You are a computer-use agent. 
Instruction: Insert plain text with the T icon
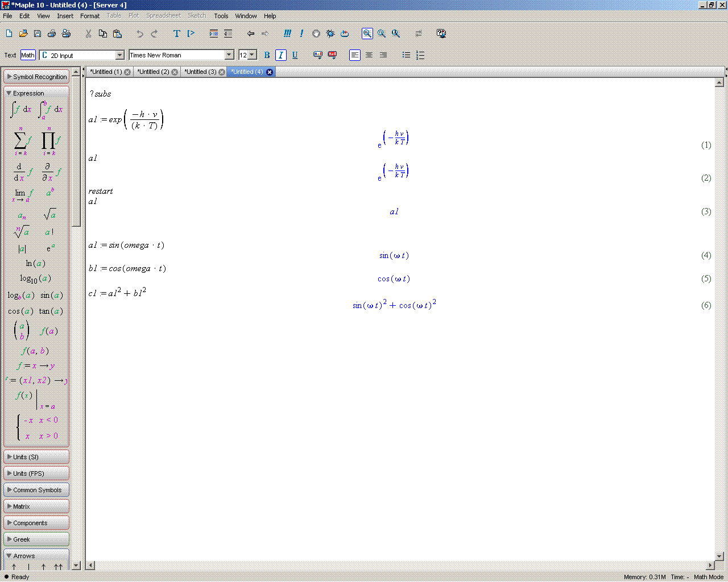click(x=176, y=34)
